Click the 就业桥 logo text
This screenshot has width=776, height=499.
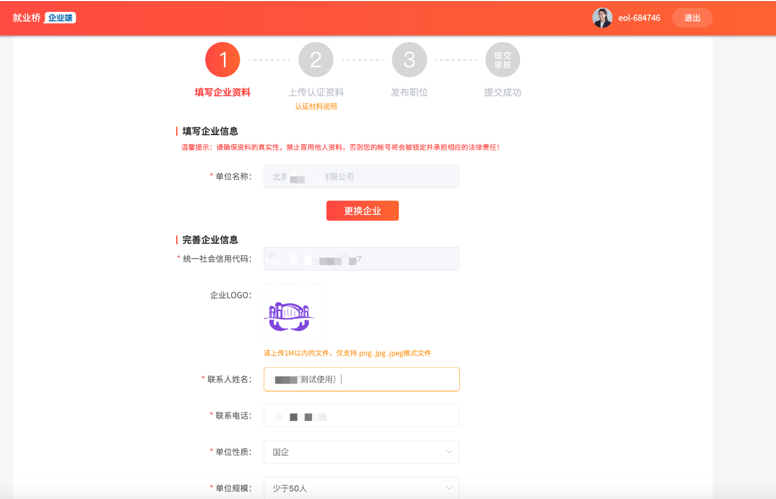tap(26, 18)
